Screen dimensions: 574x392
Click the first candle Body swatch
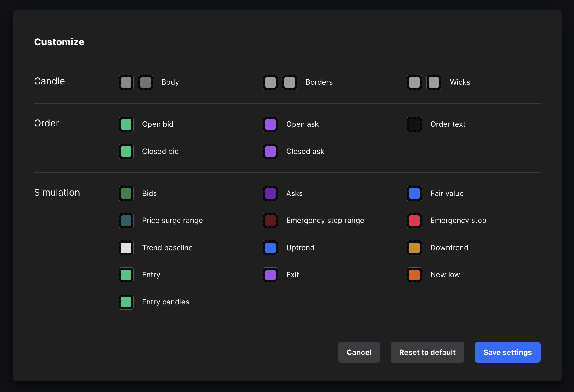(126, 82)
